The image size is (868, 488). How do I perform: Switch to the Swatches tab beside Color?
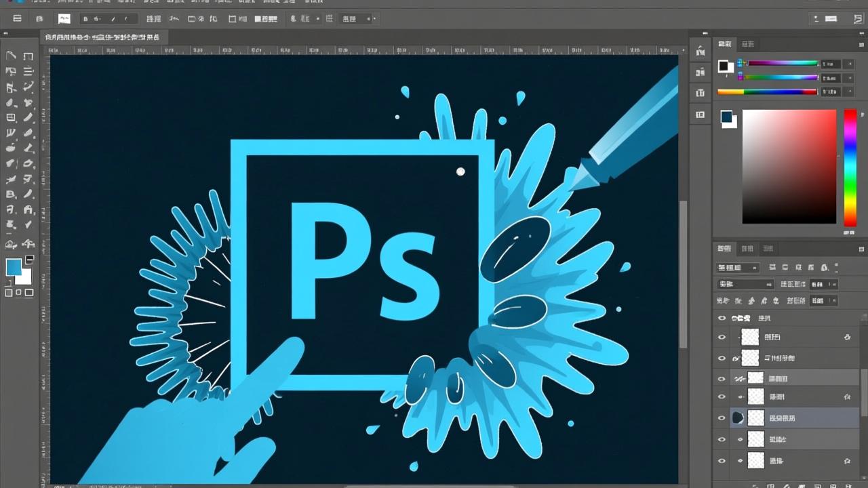tap(747, 43)
